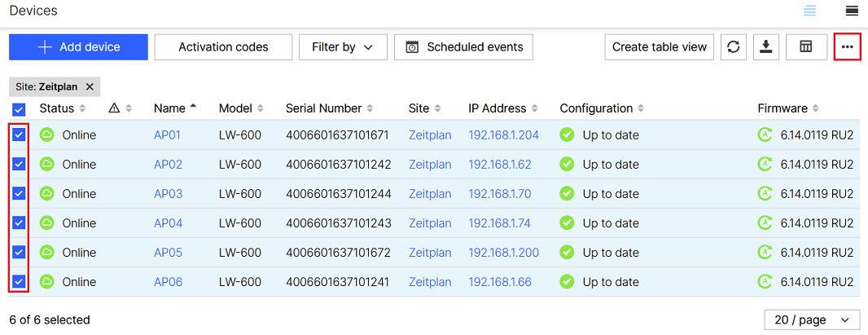868x335 pixels.
Task: Deselect the AP03 row checkbox
Action: click(19, 194)
